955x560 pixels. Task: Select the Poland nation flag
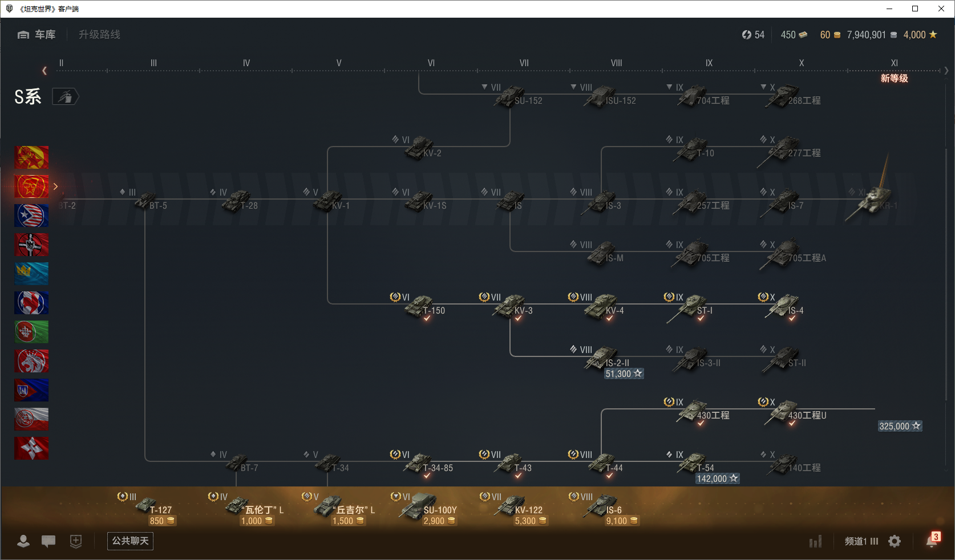31,419
